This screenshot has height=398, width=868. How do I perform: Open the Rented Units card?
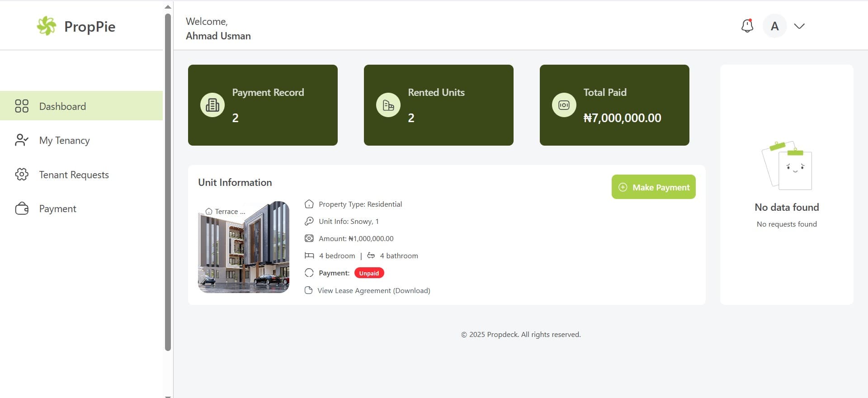tap(439, 105)
